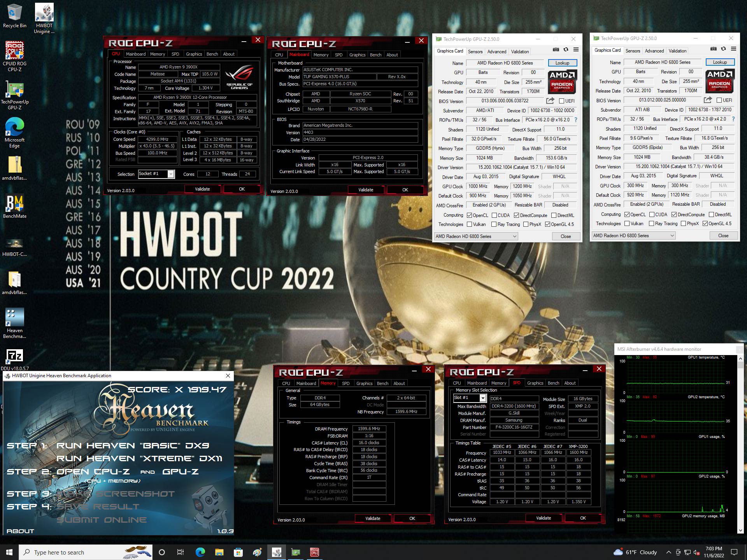This screenshot has width=747, height=560.
Task: Toggle the UEFI checkbox in right GPU-Z
Action: (719, 100)
